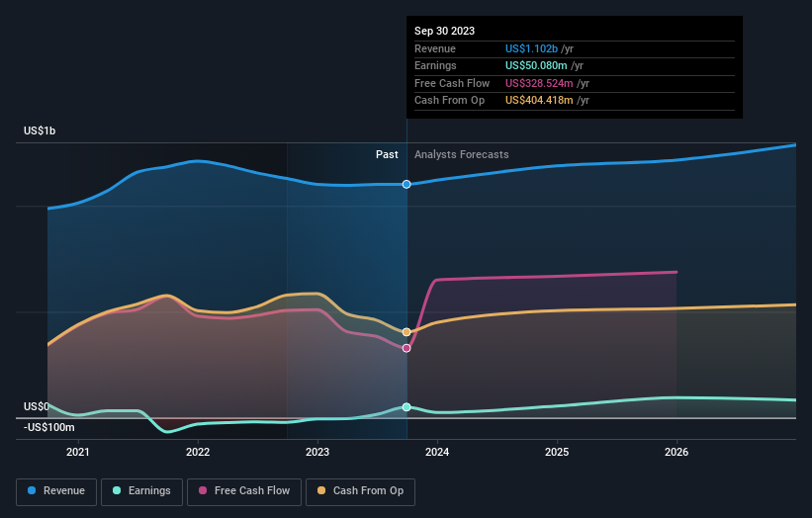The image size is (812, 518).
Task: Click the Free Cash Flow label in tooltip
Action: click(452, 83)
